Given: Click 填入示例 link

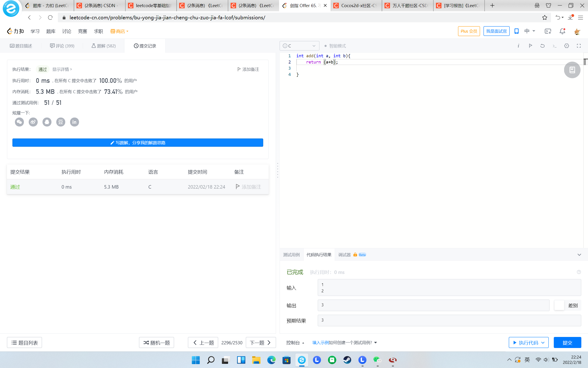Looking at the screenshot, I should 320,342.
